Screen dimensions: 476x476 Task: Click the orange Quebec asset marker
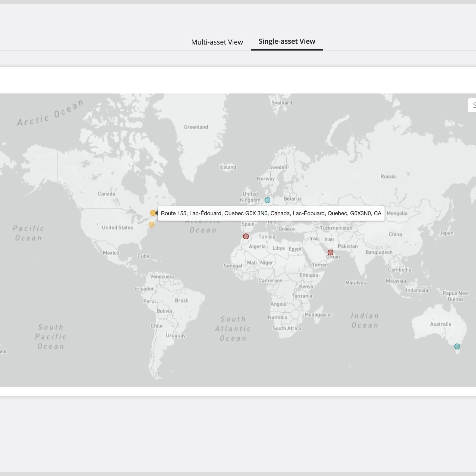[153, 213]
